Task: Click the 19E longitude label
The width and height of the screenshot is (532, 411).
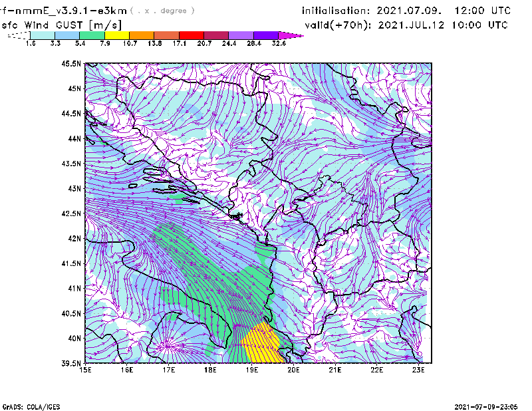Action: click(x=252, y=370)
